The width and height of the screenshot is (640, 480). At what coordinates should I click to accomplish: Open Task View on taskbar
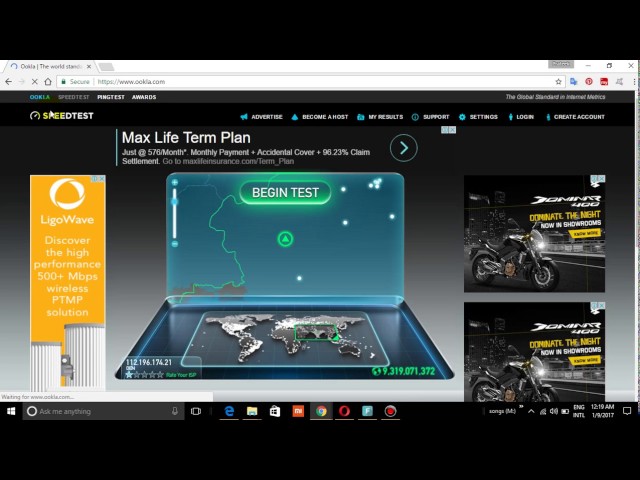coord(196,411)
